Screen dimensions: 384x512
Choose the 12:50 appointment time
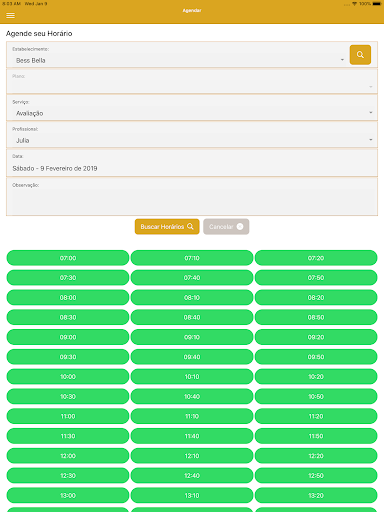click(x=316, y=476)
